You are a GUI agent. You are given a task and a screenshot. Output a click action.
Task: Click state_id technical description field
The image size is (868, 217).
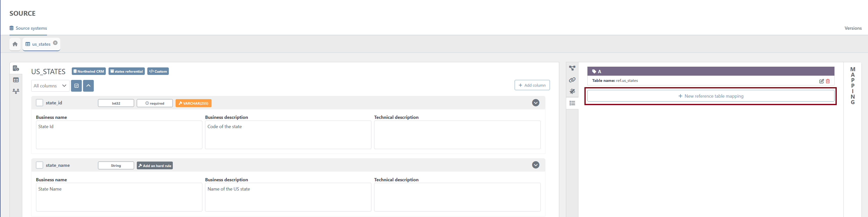click(457, 135)
